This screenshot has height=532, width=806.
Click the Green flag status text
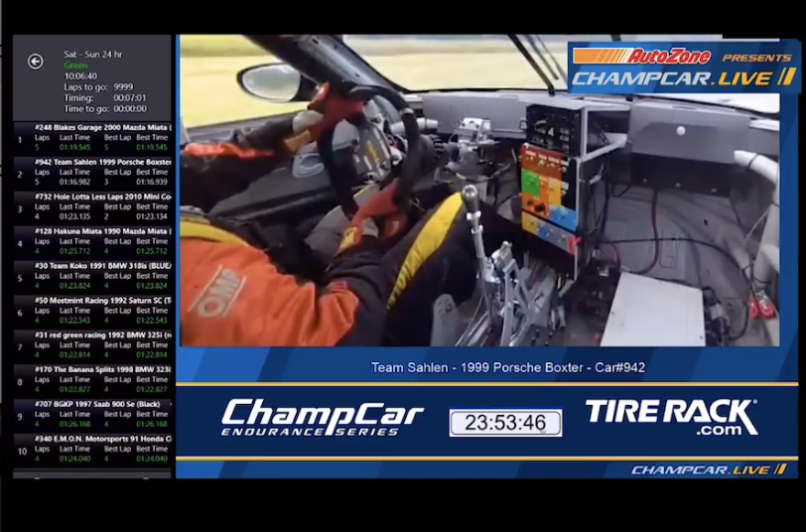coord(75,66)
